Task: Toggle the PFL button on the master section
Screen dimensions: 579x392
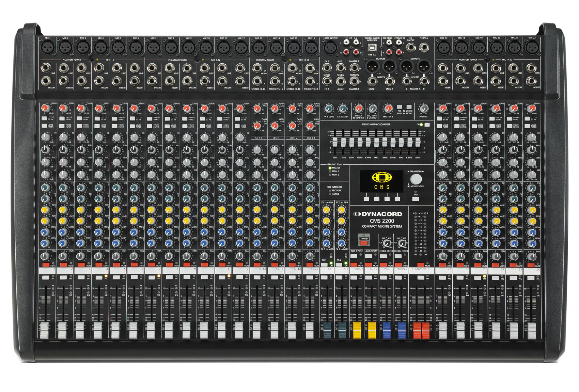Action: click(421, 278)
